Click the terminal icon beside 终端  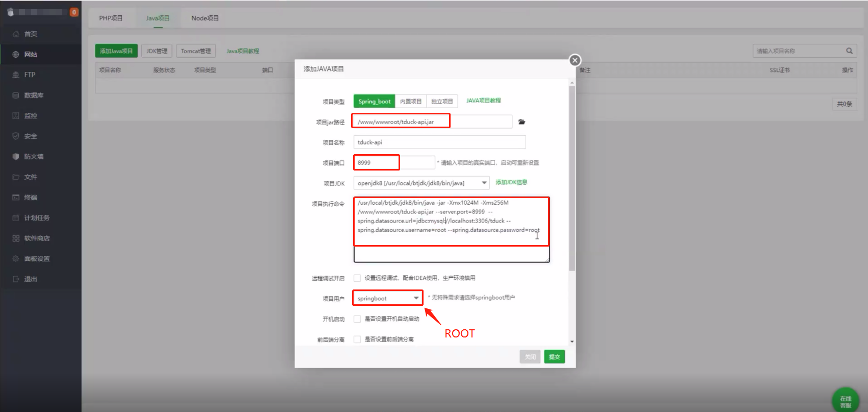pyautogui.click(x=16, y=198)
